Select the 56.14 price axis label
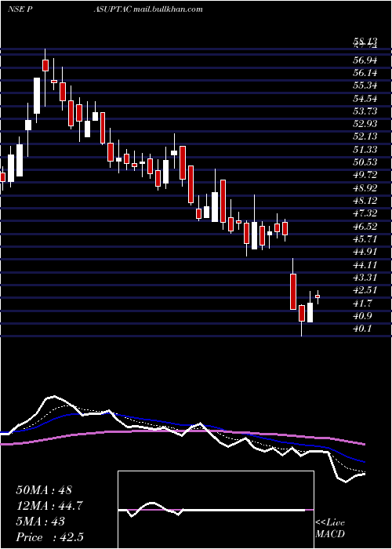Image resolution: width=392 pixels, height=549 pixels. [365, 73]
